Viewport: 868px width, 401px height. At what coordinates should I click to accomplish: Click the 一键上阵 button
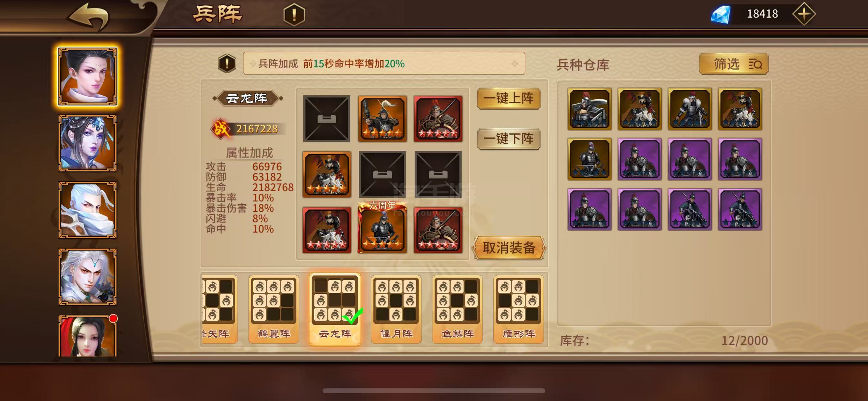click(x=509, y=98)
